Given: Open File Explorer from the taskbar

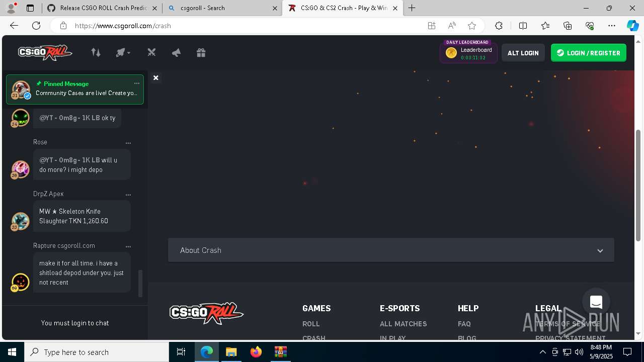Looking at the screenshot, I should click(x=231, y=352).
